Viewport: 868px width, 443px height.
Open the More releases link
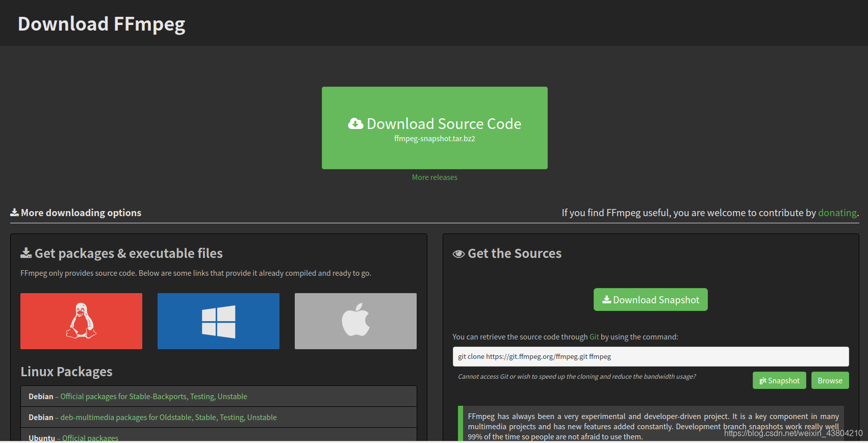click(435, 177)
